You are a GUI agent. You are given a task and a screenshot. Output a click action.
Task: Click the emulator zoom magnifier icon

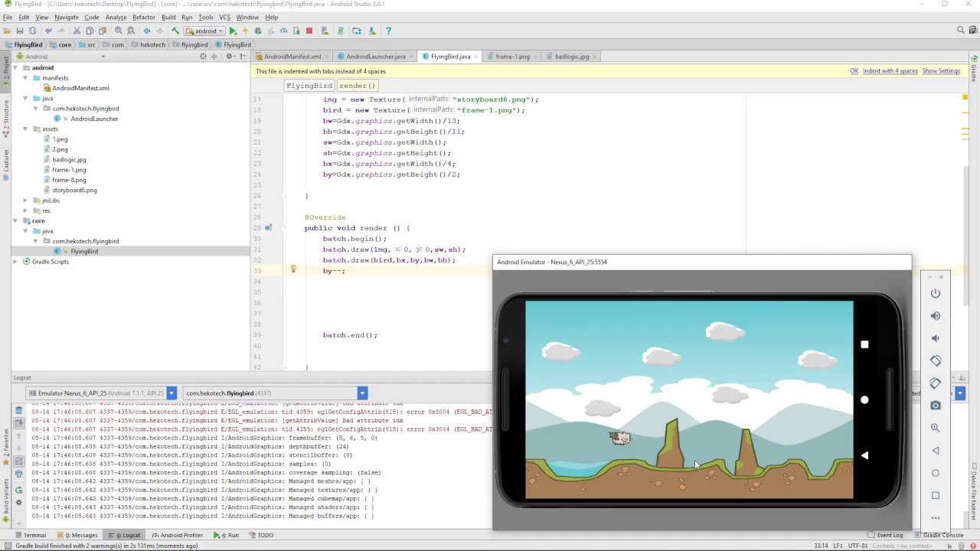pyautogui.click(x=936, y=428)
